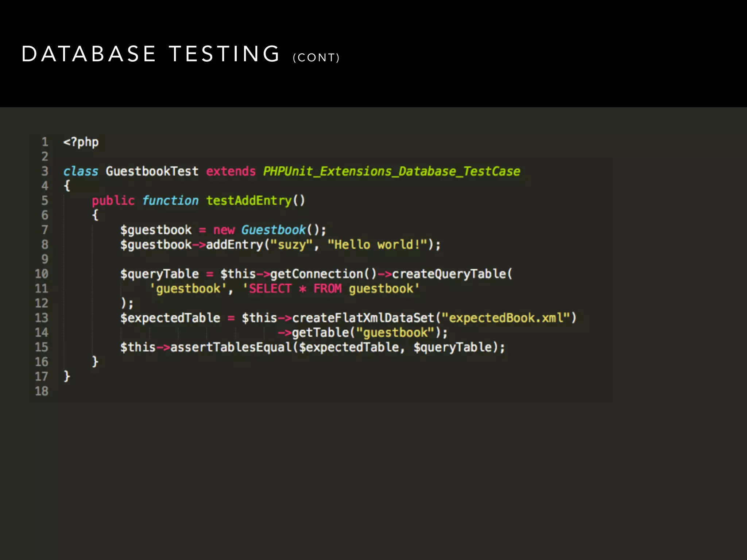The width and height of the screenshot is (747, 560).
Task: Click the class keyword on line 3
Action: [81, 171]
